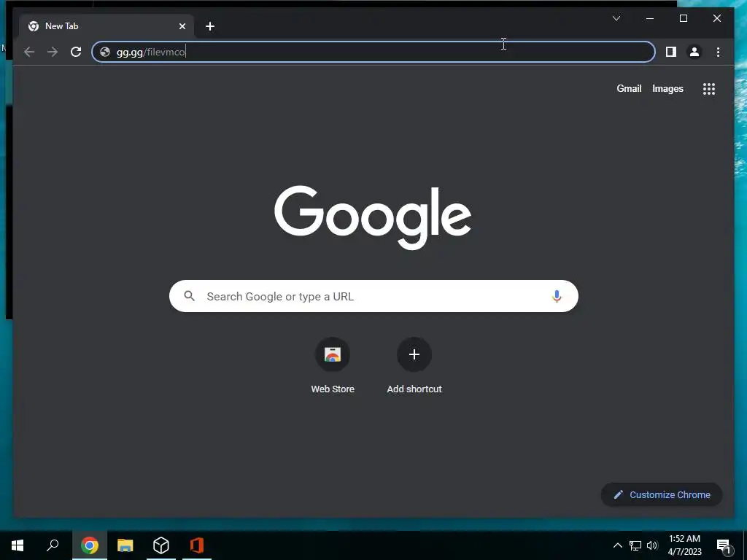
Task: Open the cube app in taskbar
Action: tap(161, 545)
